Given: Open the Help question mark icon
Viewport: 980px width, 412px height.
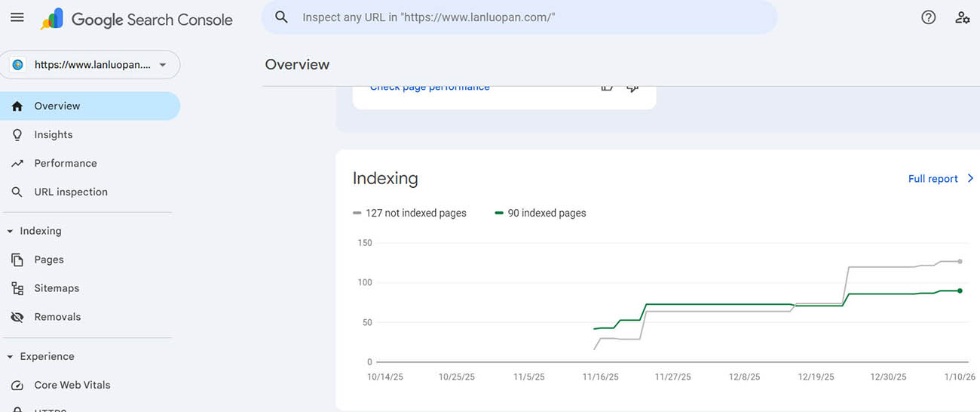Looking at the screenshot, I should click(928, 17).
